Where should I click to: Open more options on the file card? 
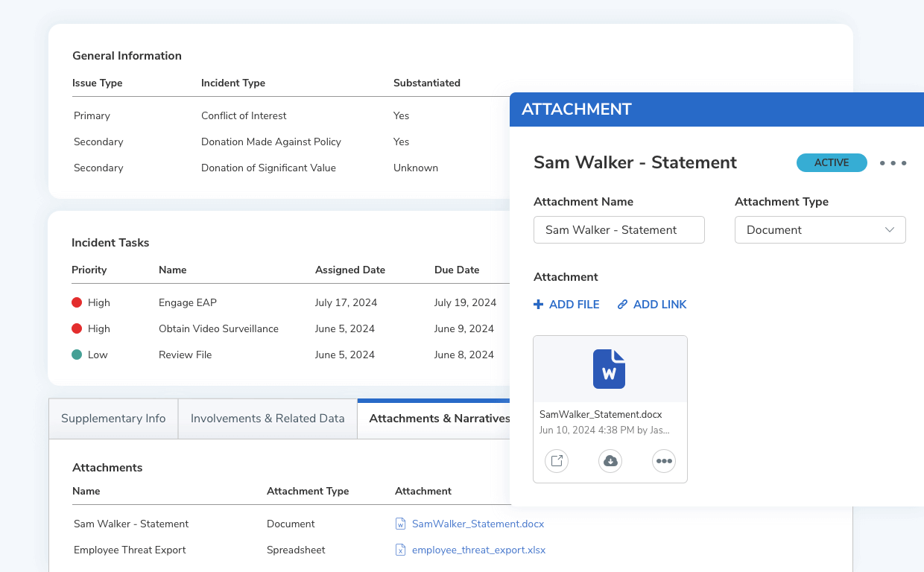663,461
